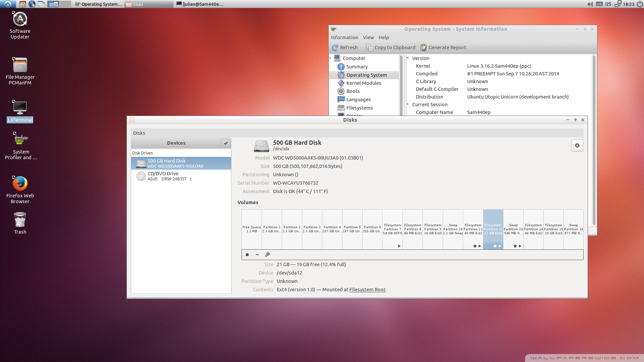Open Firefox Web Browser desktop icon
The height and width of the screenshot is (362, 644).
click(x=20, y=184)
